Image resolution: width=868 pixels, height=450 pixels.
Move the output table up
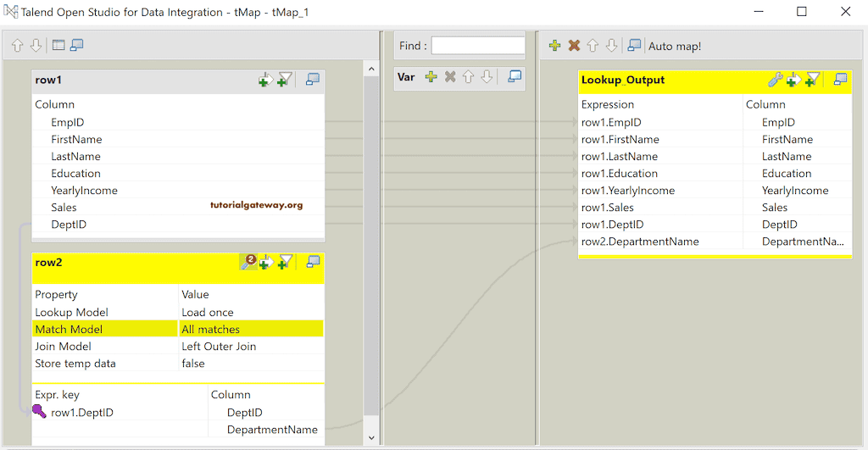click(593, 46)
